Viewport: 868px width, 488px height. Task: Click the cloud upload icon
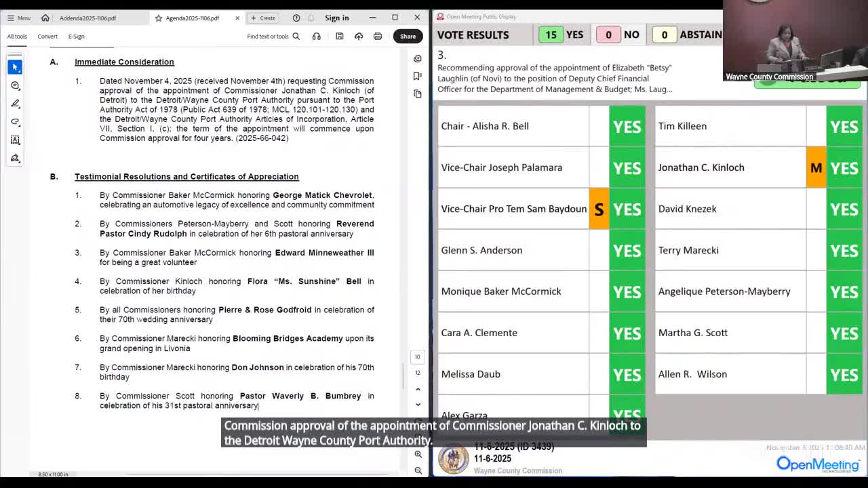click(x=359, y=36)
